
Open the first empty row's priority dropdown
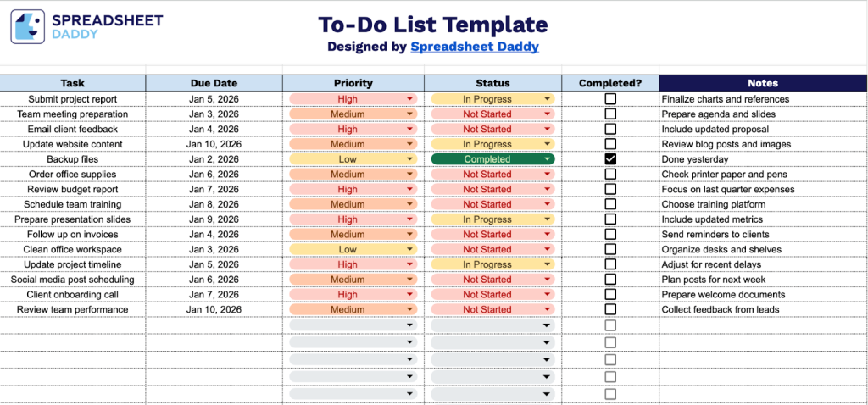[x=410, y=325]
